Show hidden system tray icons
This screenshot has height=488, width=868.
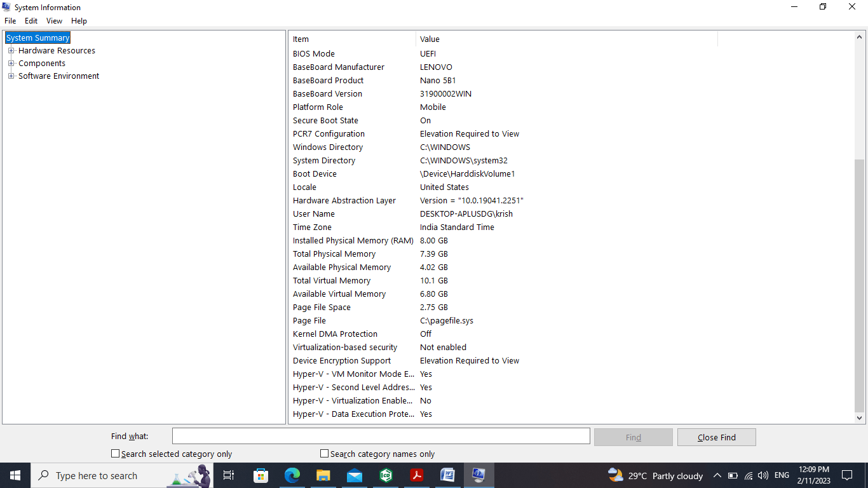coord(717,475)
